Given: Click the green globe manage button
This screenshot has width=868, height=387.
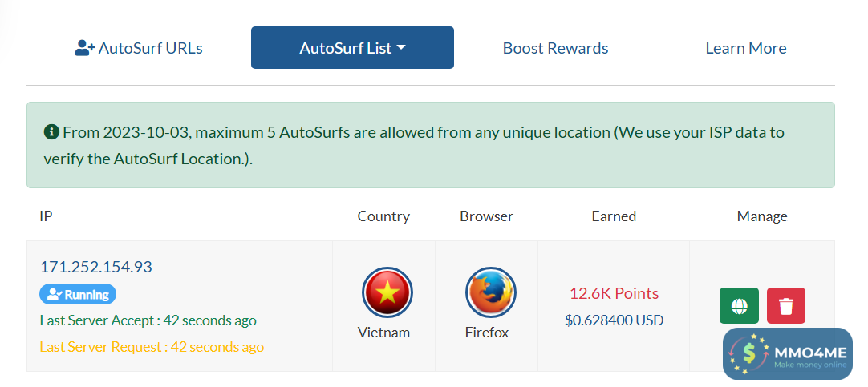Looking at the screenshot, I should 739,306.
